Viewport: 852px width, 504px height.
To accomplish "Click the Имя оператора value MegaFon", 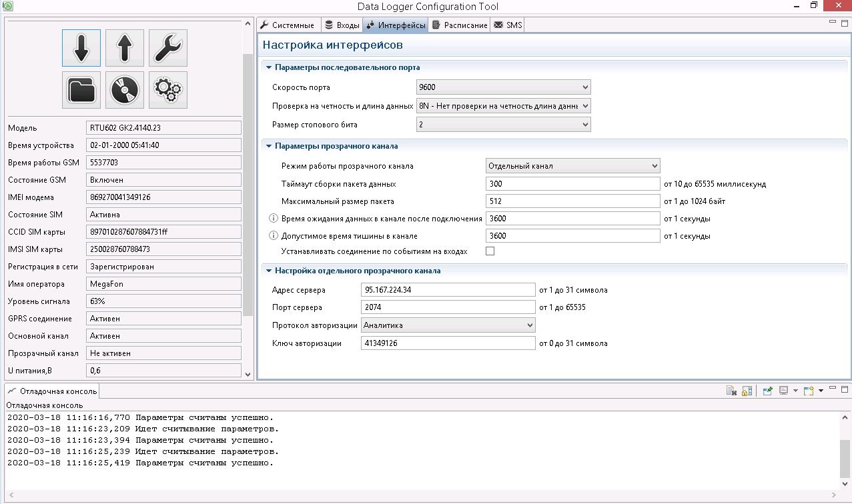I will 163,283.
